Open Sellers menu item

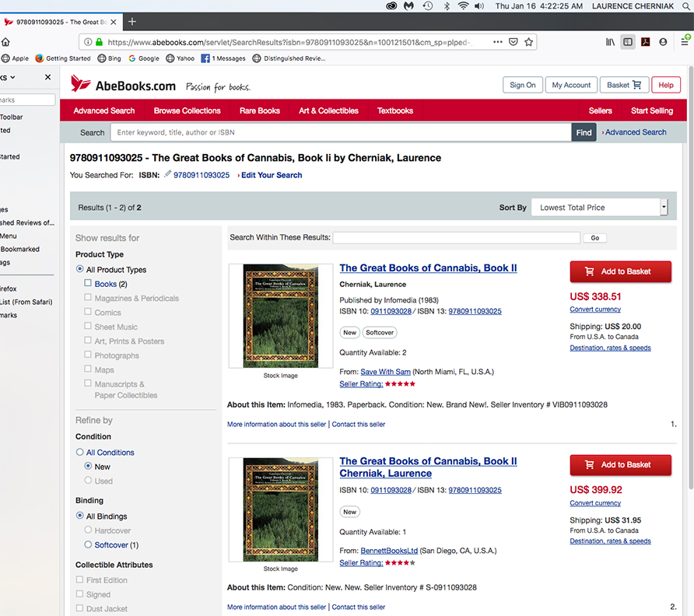coord(600,110)
